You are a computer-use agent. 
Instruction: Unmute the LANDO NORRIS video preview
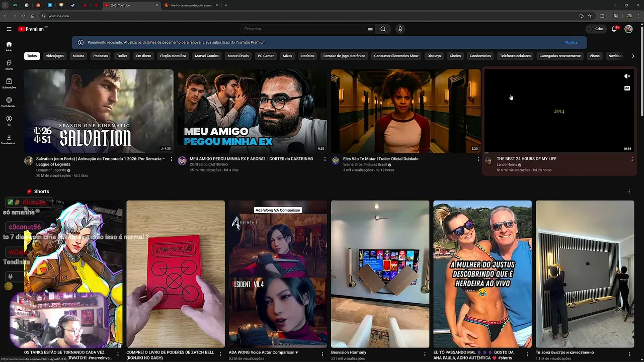tap(627, 76)
